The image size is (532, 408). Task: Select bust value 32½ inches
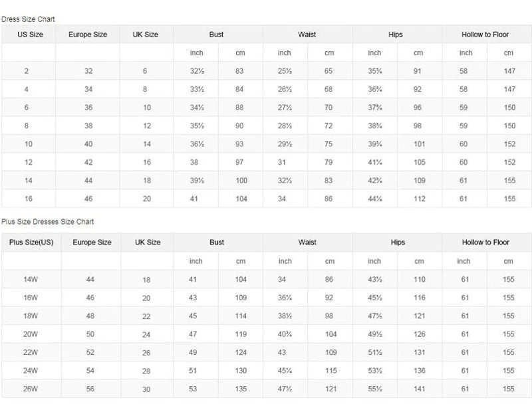click(x=197, y=71)
